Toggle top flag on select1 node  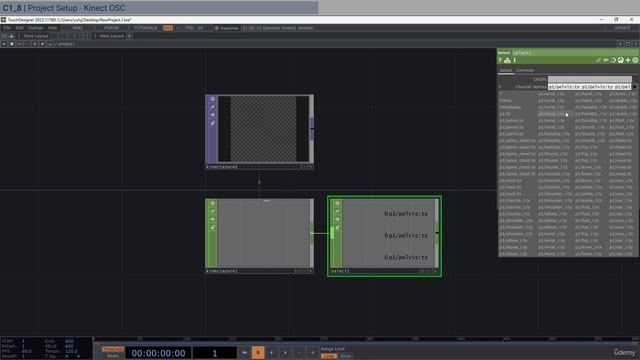pos(337,203)
